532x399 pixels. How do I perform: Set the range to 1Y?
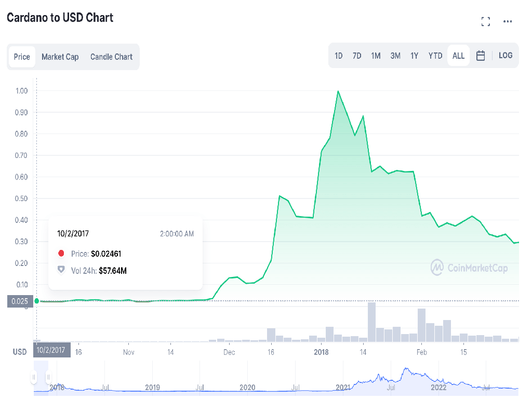(x=414, y=56)
